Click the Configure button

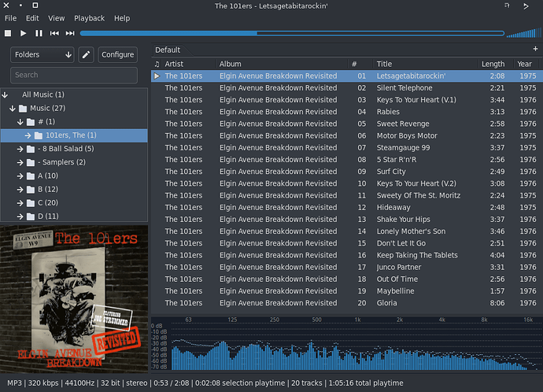coord(117,55)
